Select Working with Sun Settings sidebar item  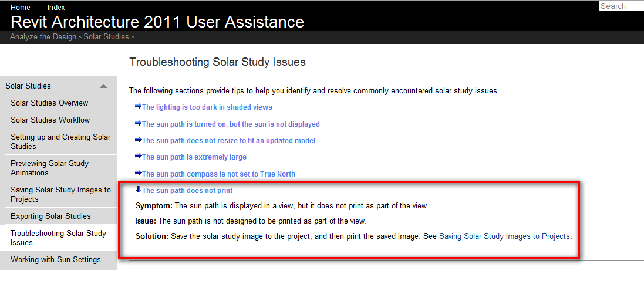coord(56,260)
